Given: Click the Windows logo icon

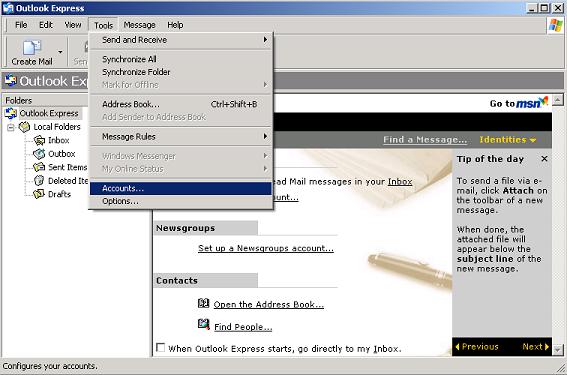Looking at the screenshot, I should 555,25.
